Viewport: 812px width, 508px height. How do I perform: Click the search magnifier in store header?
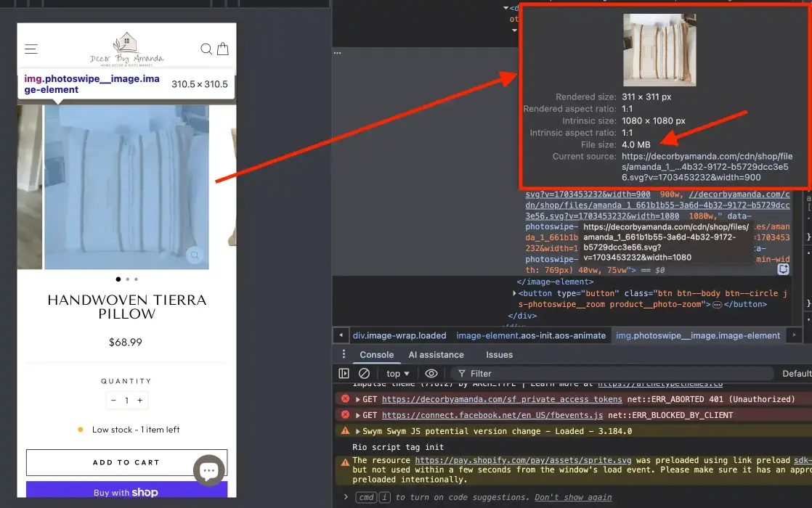(x=206, y=49)
